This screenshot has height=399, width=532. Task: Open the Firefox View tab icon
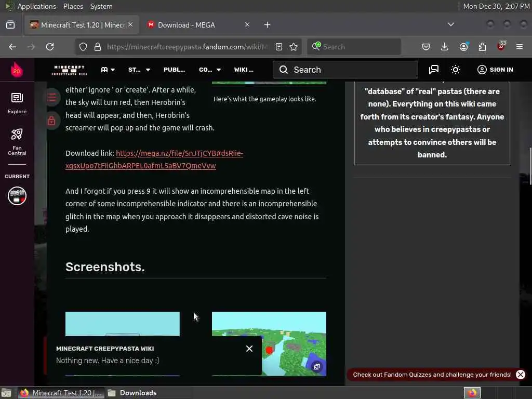(x=10, y=25)
